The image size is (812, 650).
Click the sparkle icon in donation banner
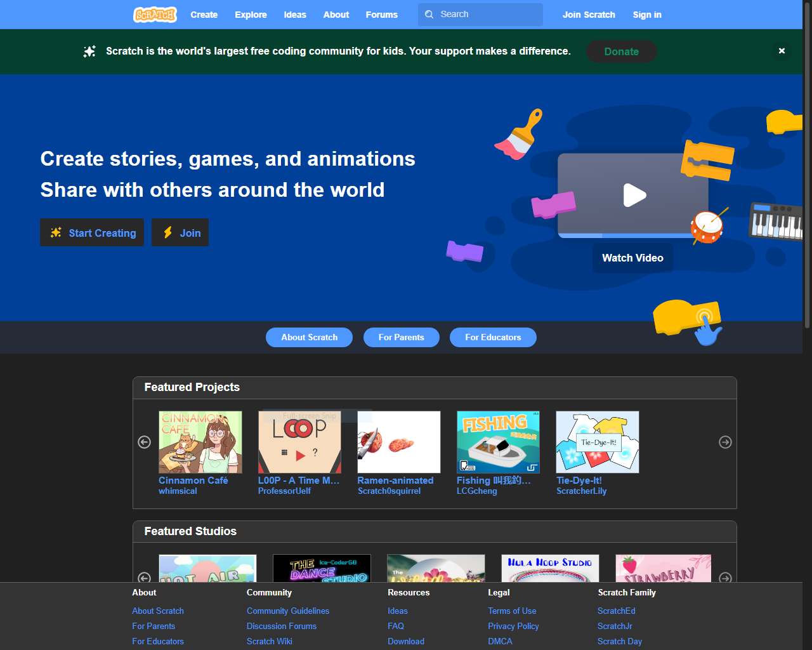coord(89,51)
